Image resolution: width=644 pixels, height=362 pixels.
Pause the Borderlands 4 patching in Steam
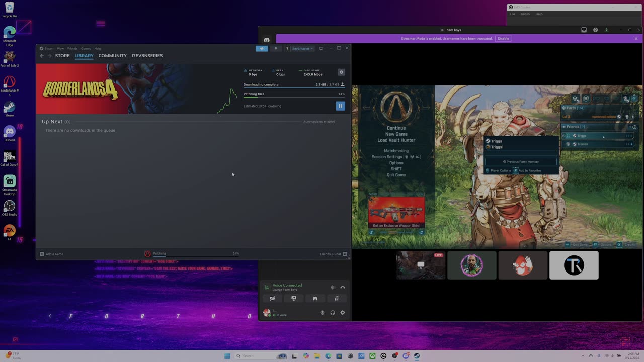point(340,106)
